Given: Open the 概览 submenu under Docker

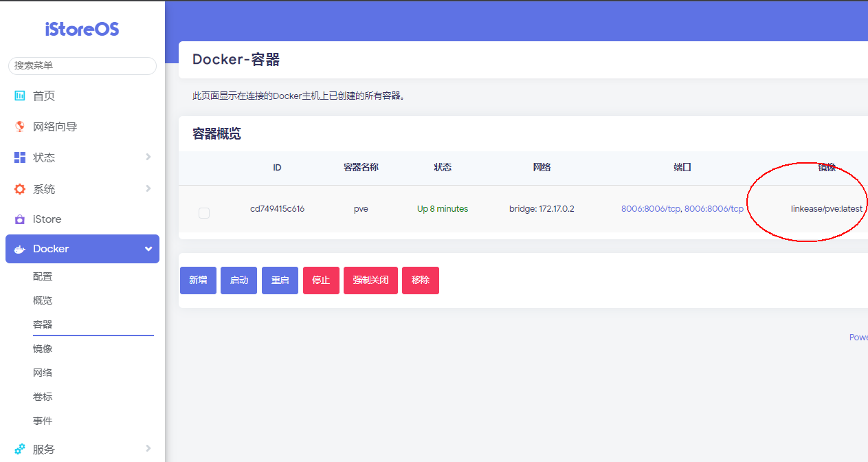Looking at the screenshot, I should [43, 300].
